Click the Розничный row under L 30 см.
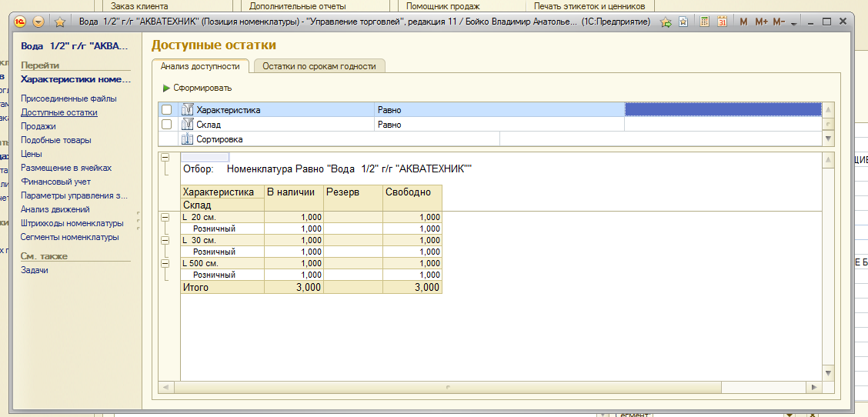Viewport: 868px width, 417px height. 222,252
